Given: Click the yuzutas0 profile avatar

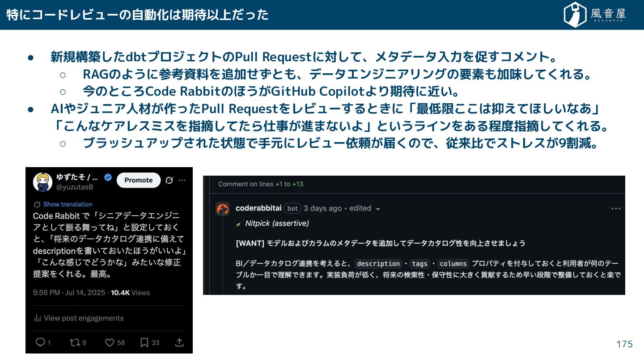Looking at the screenshot, I should click(42, 182).
